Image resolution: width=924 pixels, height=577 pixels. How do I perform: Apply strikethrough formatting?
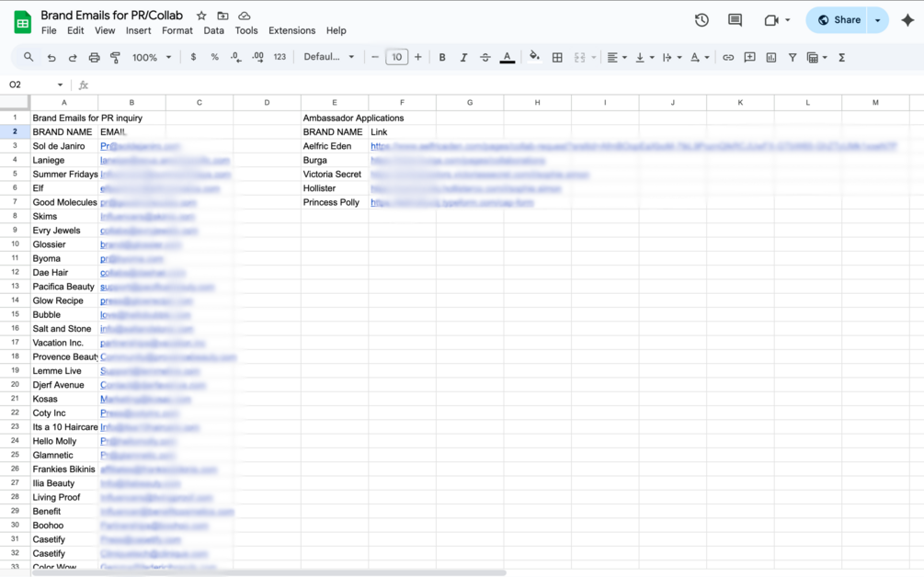click(485, 57)
